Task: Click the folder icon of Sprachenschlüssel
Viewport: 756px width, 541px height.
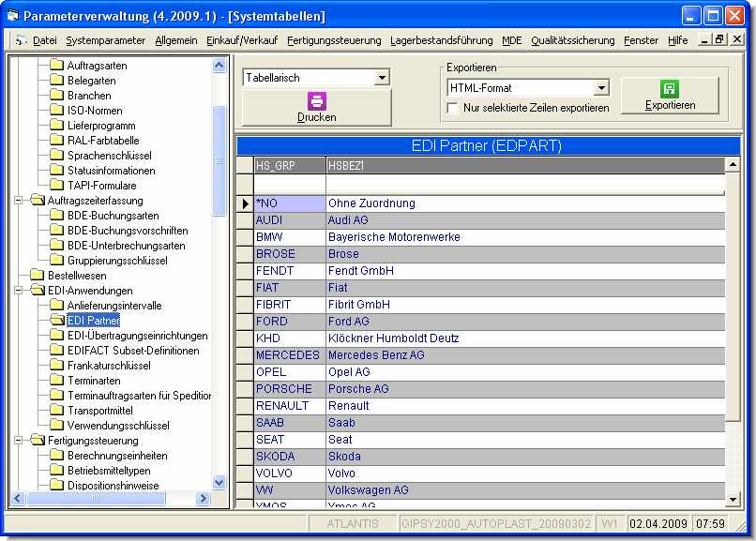Action: point(56,155)
